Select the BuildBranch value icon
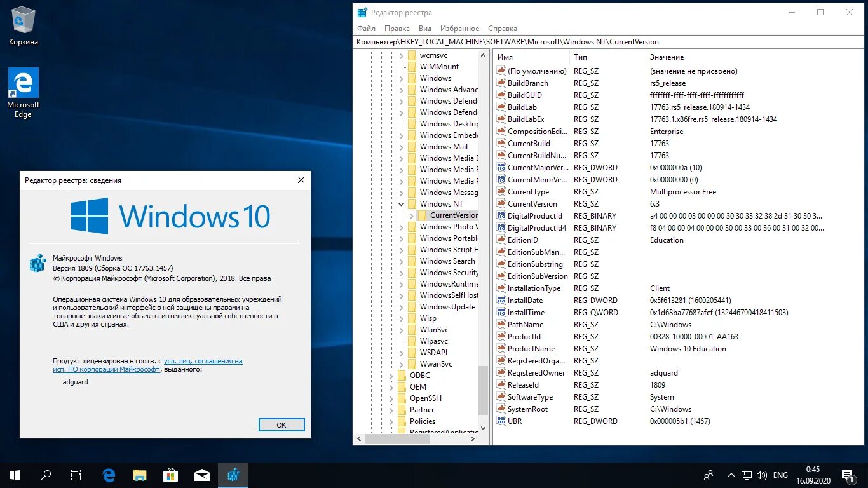Viewport: 868px width, 488px height. click(x=501, y=83)
